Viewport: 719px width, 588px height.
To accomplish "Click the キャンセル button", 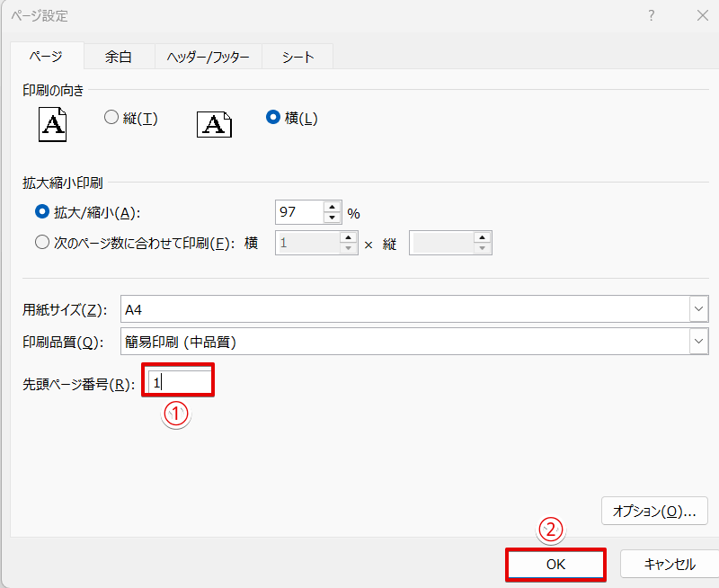I will coord(669,564).
